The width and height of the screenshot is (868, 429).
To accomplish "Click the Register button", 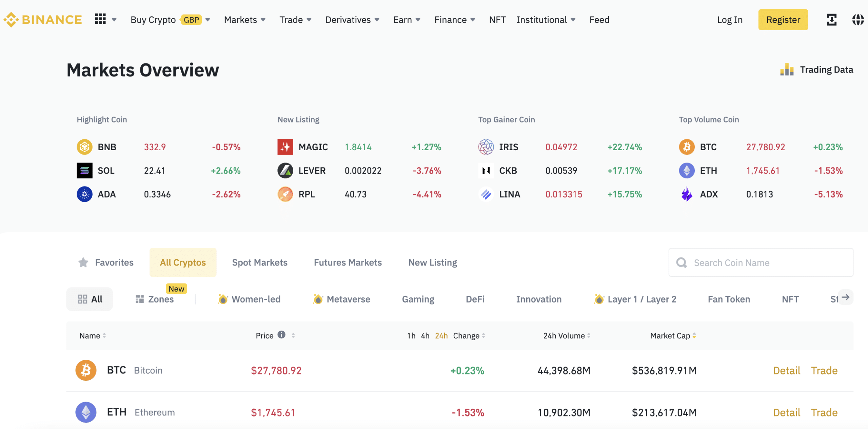I will point(782,19).
